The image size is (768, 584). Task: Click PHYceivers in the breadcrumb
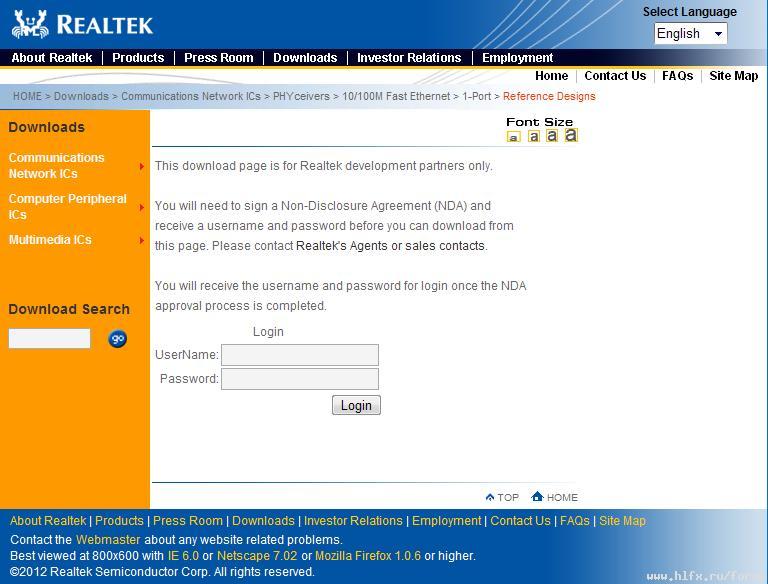coord(301,96)
